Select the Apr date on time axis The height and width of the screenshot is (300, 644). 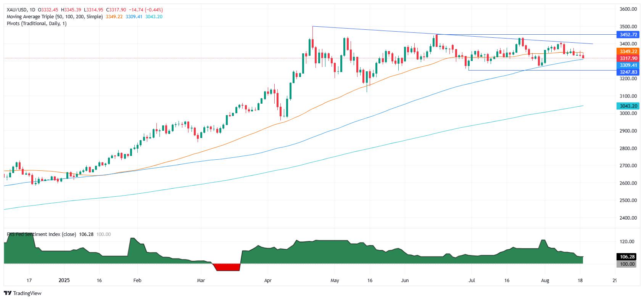pos(268,281)
